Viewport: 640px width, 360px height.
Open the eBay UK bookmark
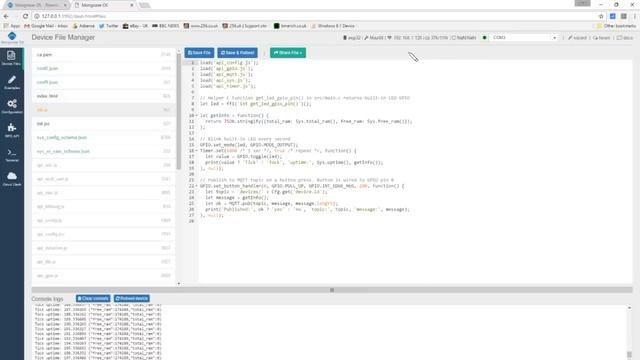point(136,26)
